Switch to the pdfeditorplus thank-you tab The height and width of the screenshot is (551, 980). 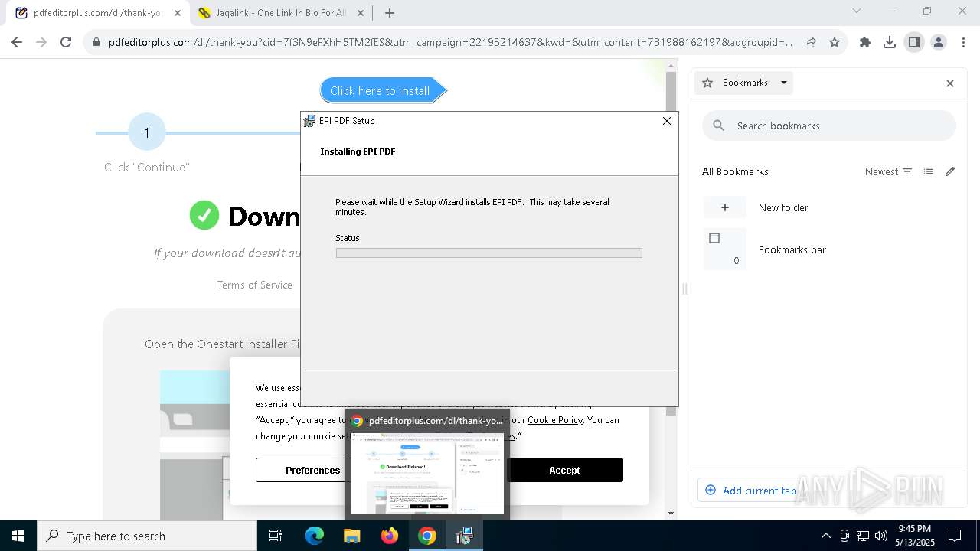(x=98, y=13)
